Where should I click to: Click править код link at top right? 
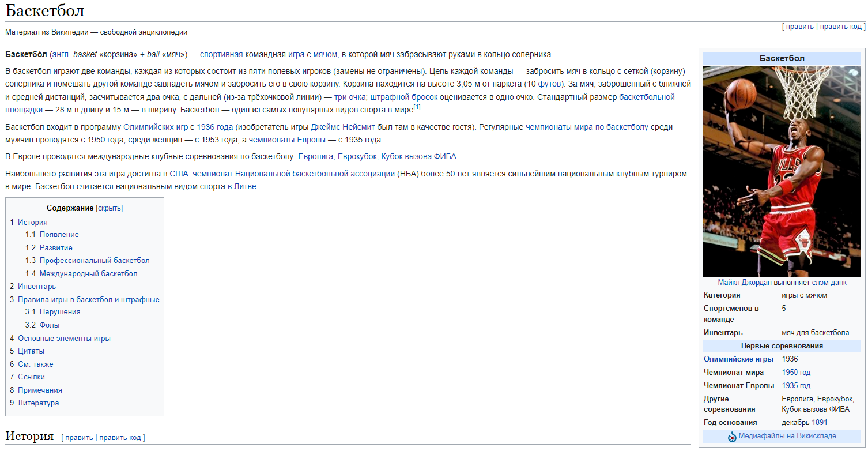pos(841,27)
